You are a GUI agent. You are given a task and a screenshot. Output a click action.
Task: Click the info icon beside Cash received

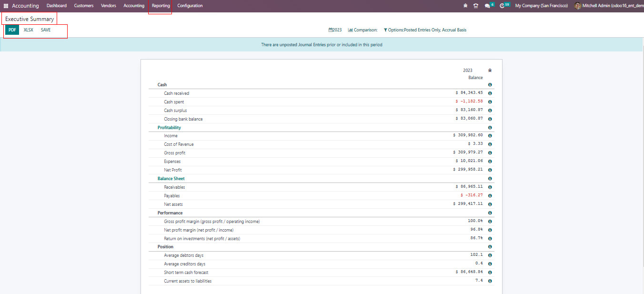pyautogui.click(x=490, y=93)
